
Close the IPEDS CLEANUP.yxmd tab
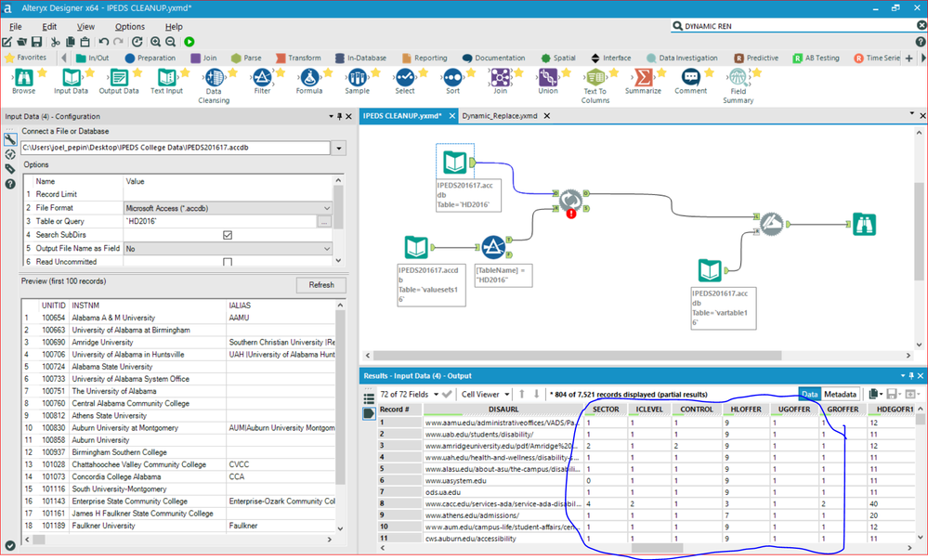[452, 116]
